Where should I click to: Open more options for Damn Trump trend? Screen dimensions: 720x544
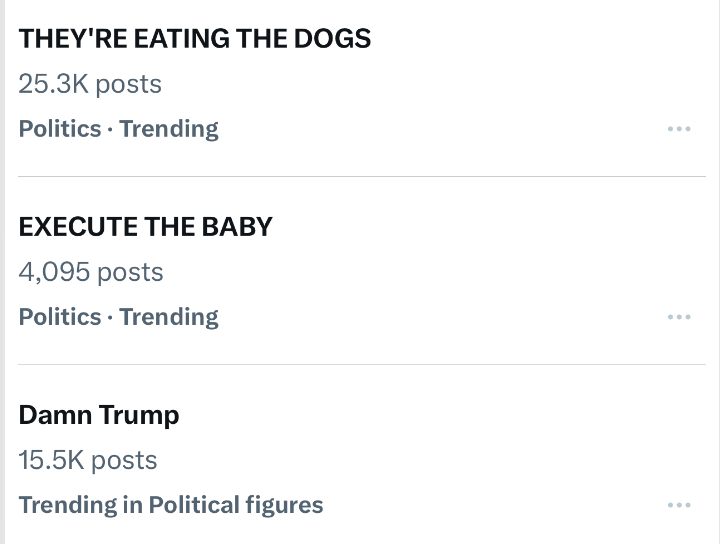(x=679, y=505)
